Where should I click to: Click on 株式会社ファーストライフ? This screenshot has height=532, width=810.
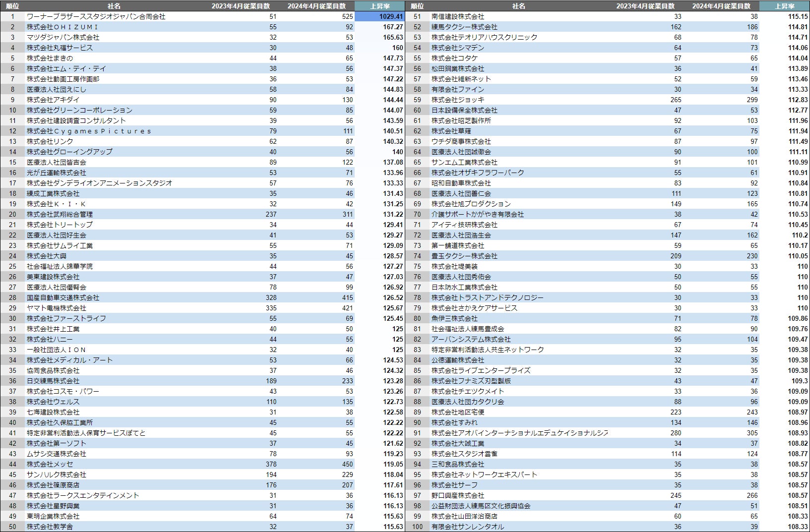tap(66, 318)
